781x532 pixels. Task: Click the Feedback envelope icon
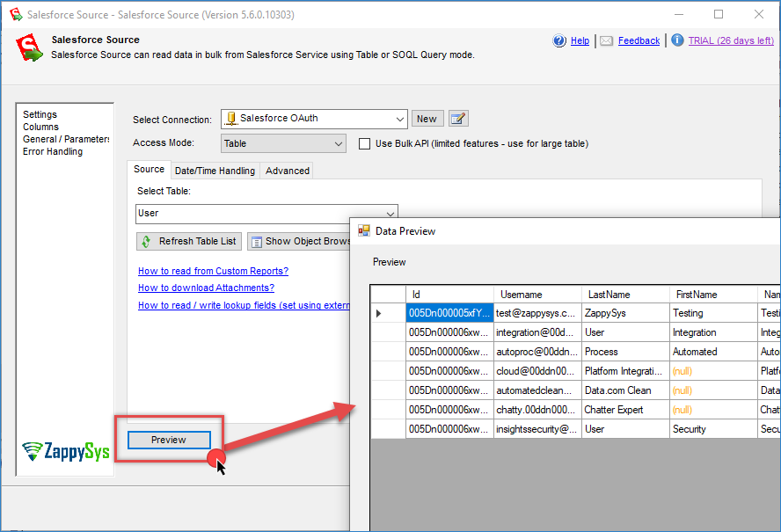click(606, 40)
